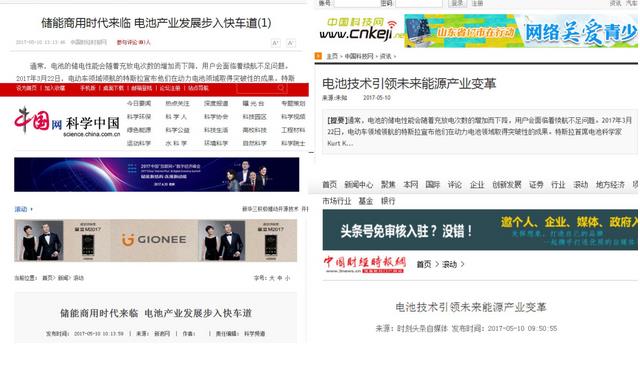Click the larger font A+ button
640x370 pixels.
click(x=276, y=43)
